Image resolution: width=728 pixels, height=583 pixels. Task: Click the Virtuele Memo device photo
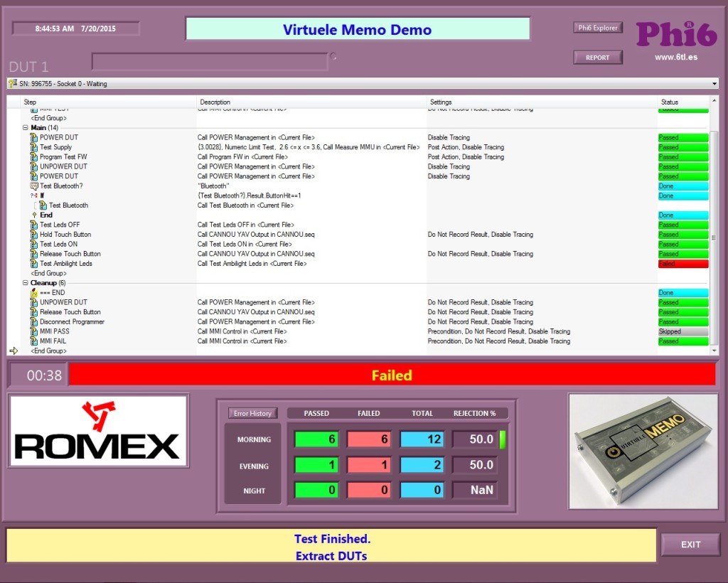pyautogui.click(x=642, y=451)
